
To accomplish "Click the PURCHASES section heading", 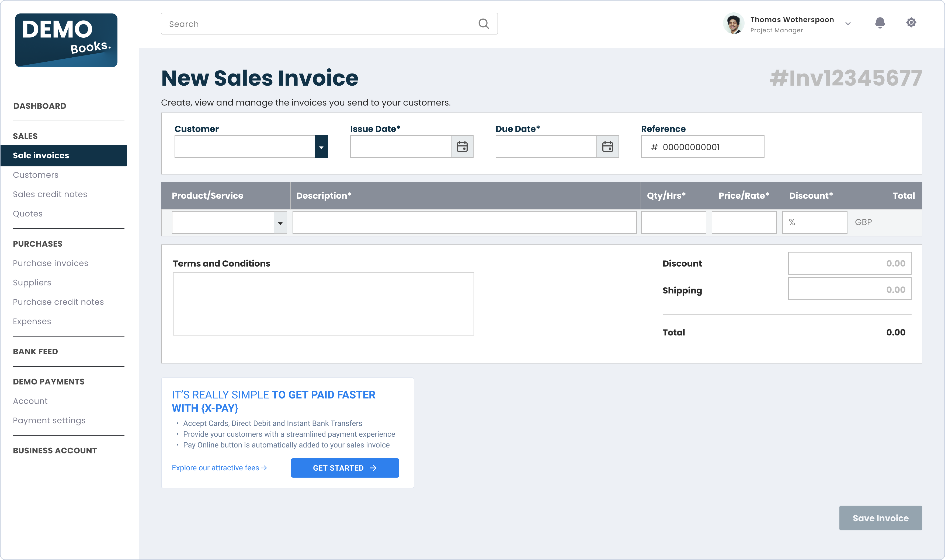I will (37, 244).
